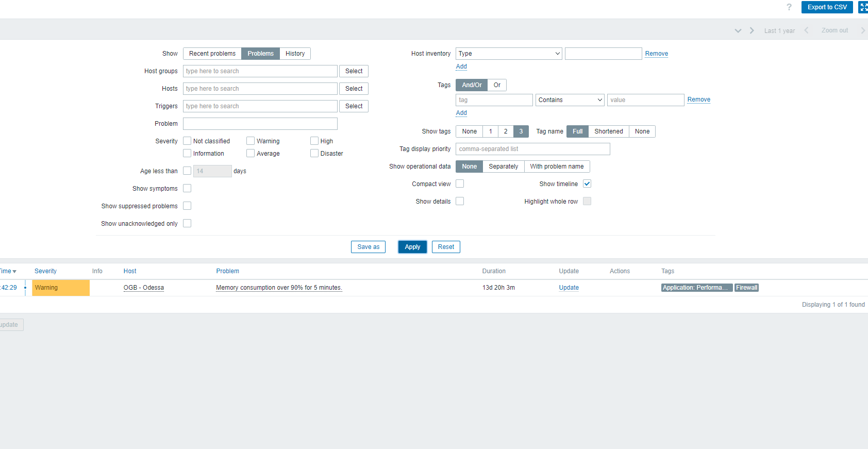Open the OGB - Odessa host link
This screenshot has height=449, width=868.
click(x=144, y=288)
